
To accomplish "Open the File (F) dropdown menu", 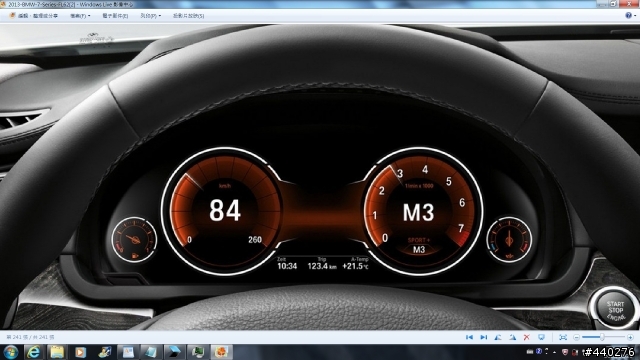I will point(80,16).
